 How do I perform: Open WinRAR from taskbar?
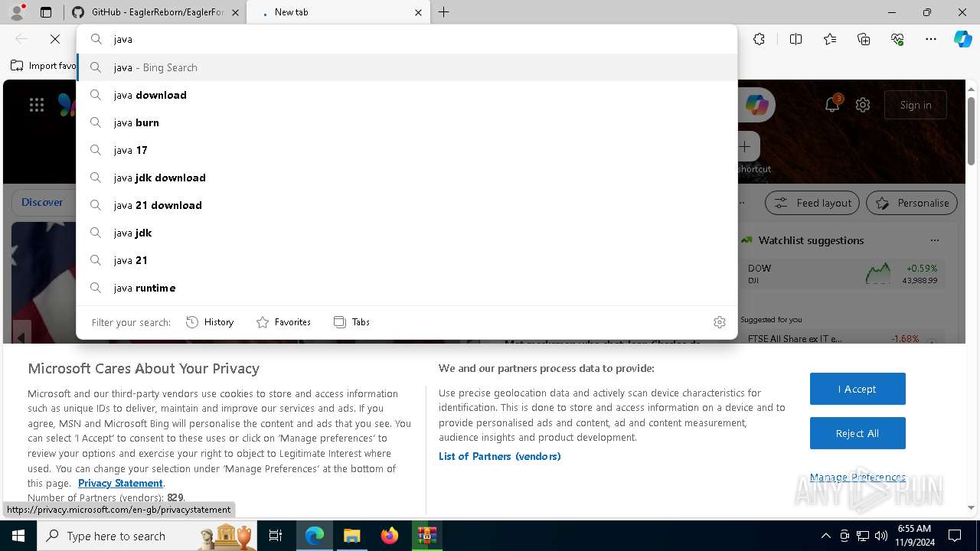click(x=426, y=536)
